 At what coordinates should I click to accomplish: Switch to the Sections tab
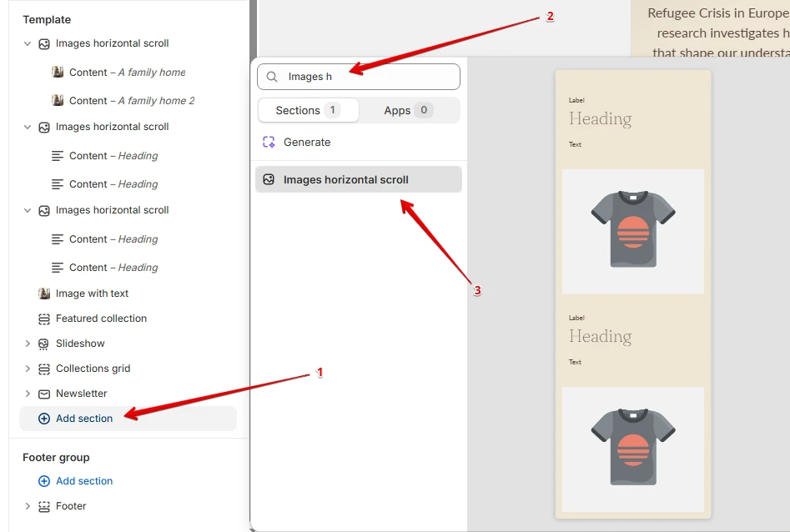(309, 110)
